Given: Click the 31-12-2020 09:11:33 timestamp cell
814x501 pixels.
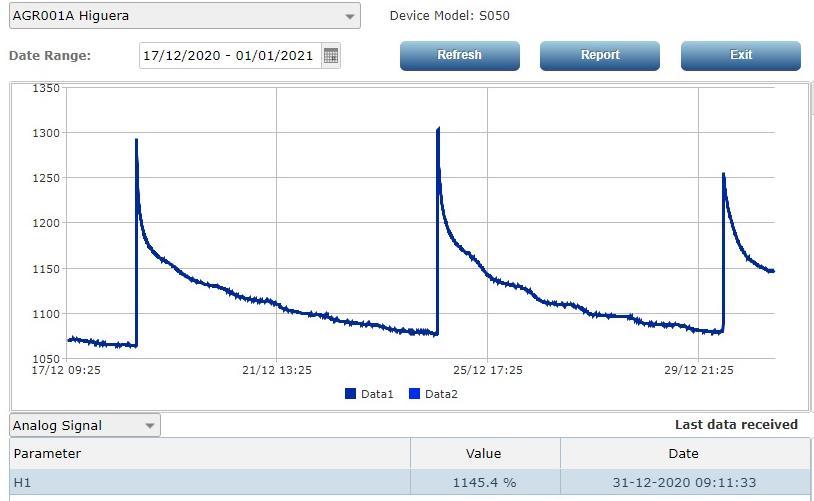Looking at the screenshot, I should tap(684, 483).
